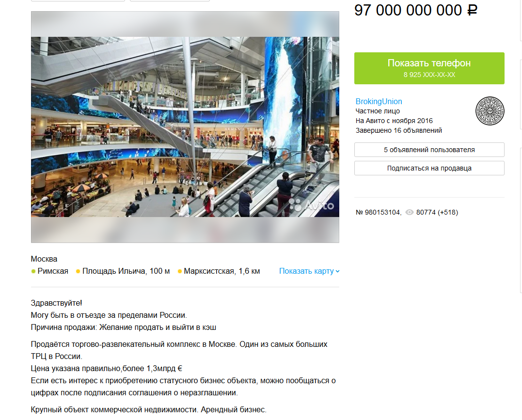The width and height of the screenshot is (522, 420).
Task: Click green dot beside Римская station
Action: [x=33, y=271]
